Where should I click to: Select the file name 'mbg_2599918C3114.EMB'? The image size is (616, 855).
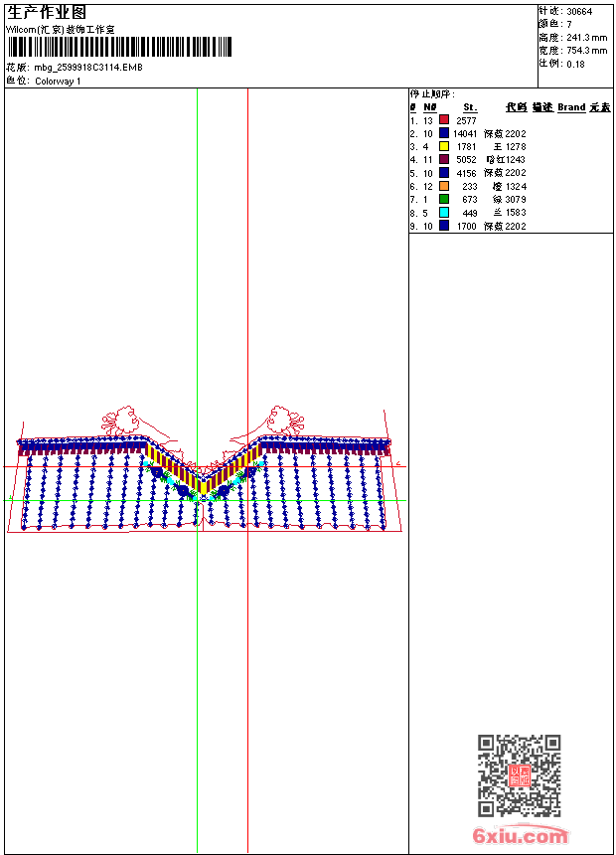click(x=88, y=68)
